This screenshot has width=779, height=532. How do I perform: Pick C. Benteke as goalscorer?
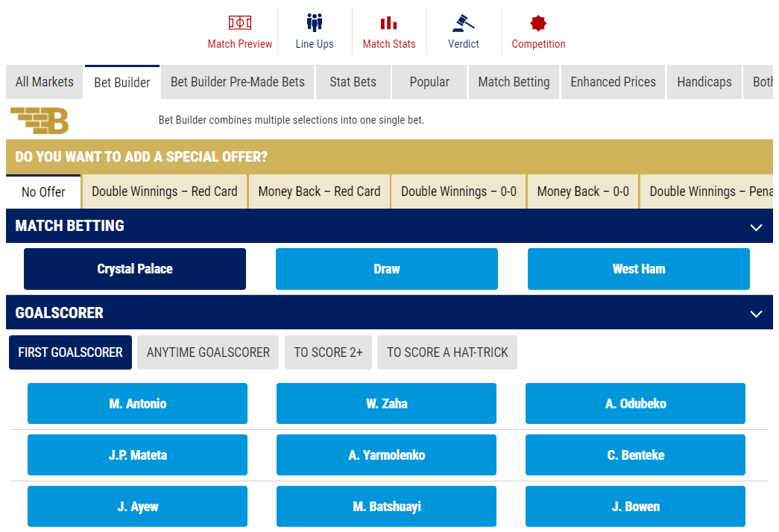pos(635,455)
